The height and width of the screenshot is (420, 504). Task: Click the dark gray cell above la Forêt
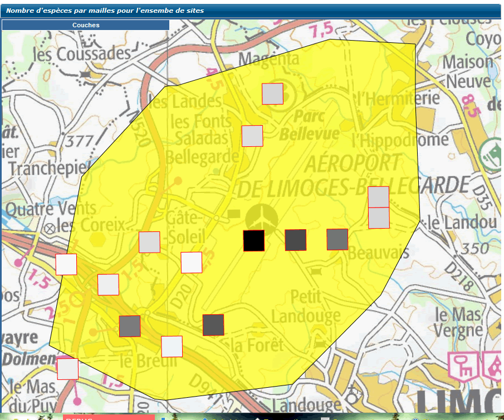(x=213, y=325)
